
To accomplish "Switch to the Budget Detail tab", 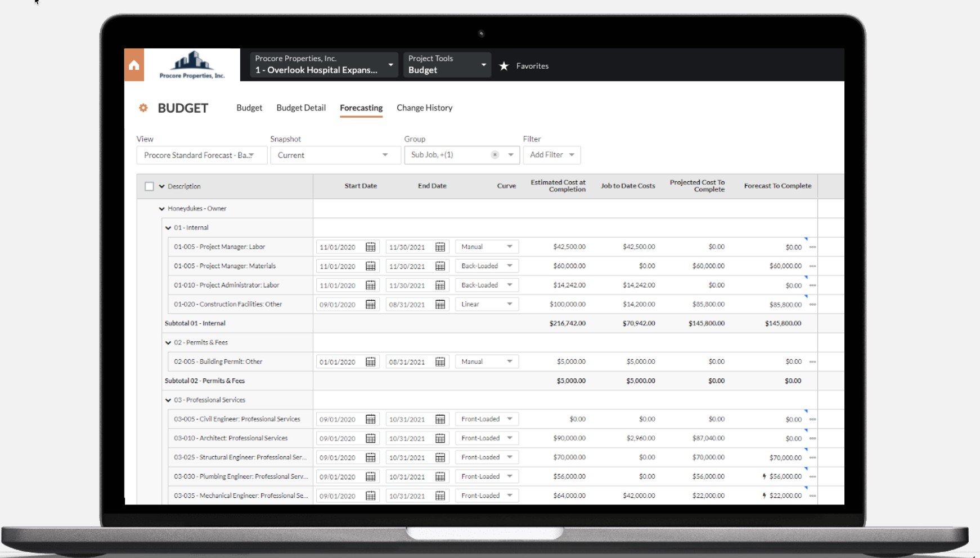I will (301, 108).
